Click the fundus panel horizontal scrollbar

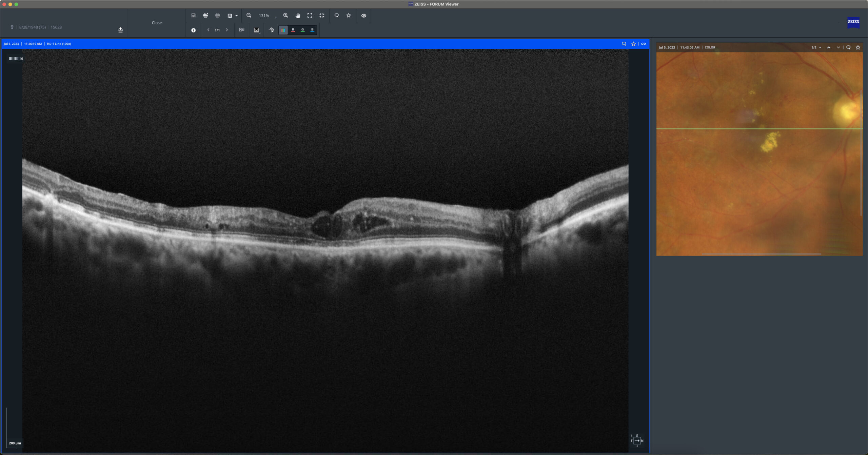tap(761, 254)
